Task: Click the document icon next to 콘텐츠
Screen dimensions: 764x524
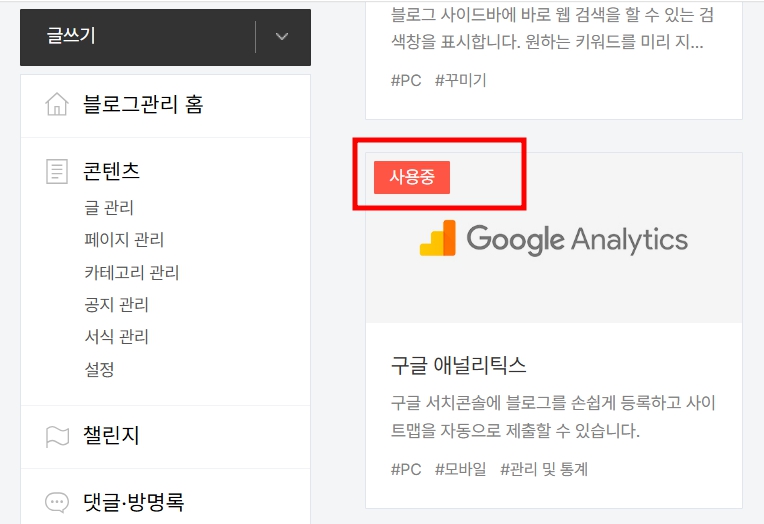Action: click(x=57, y=172)
